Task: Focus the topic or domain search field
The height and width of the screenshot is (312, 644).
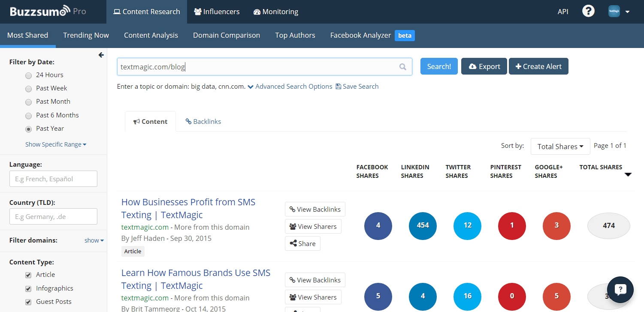Action: 264,66
